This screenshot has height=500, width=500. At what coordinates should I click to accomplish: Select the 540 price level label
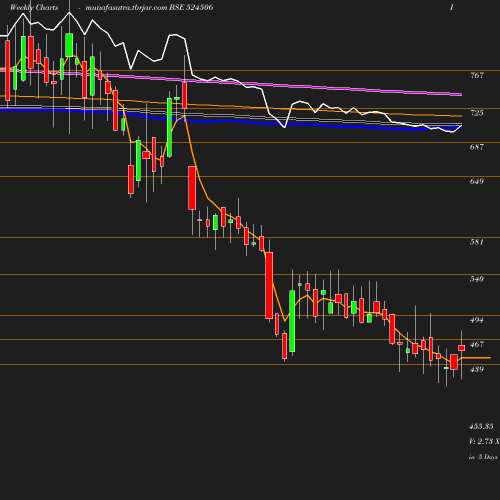coord(477,279)
